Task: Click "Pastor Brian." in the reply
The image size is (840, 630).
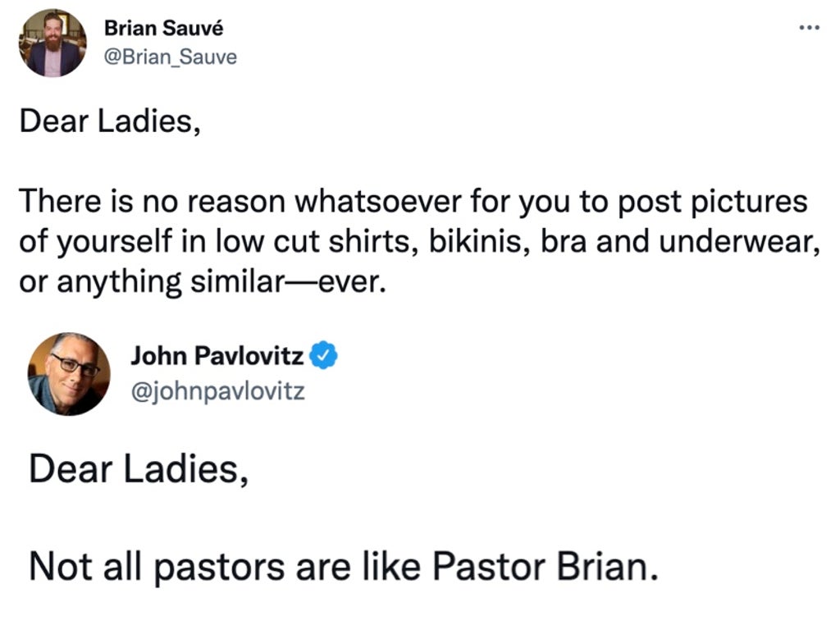Action: point(545,566)
